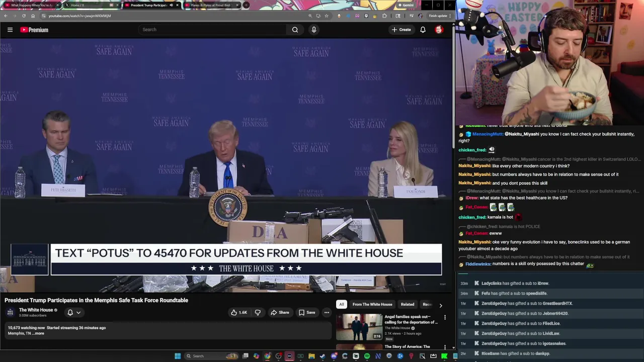Click chat username Fiddlewinks
This screenshot has width=644, height=362.
coord(478,264)
